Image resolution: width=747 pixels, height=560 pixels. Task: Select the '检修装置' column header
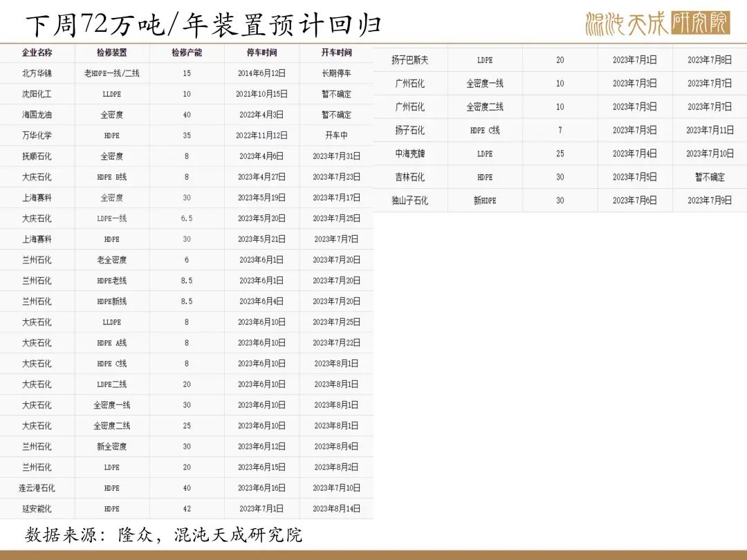click(x=112, y=53)
